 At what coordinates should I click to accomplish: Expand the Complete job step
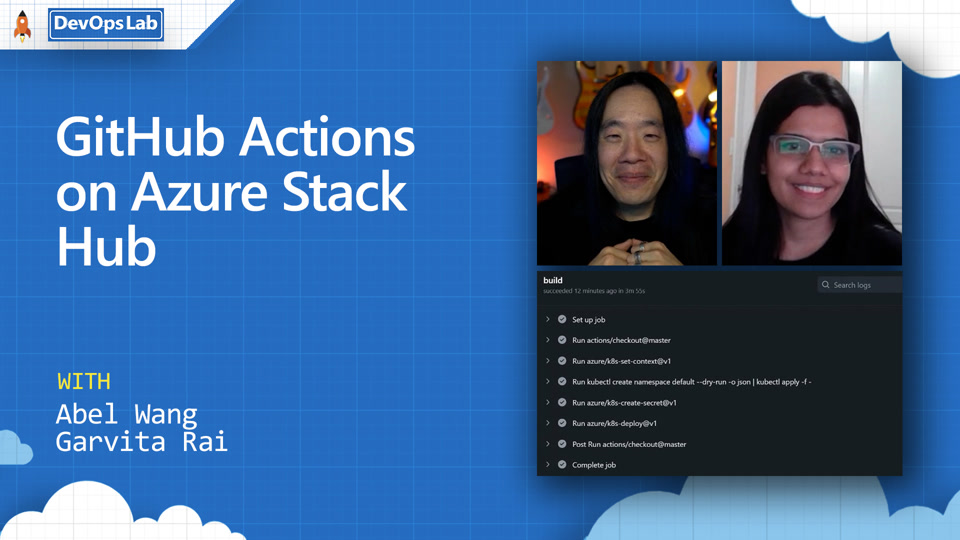[548, 465]
